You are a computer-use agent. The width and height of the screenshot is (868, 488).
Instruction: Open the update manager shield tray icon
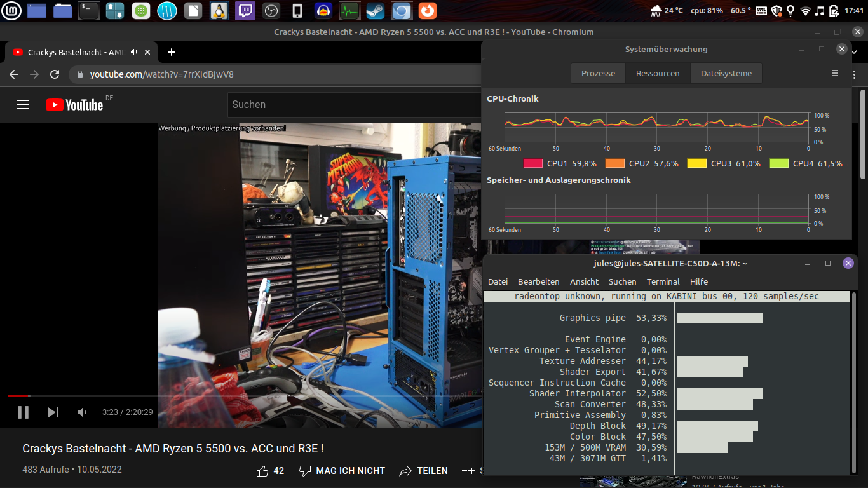776,10
